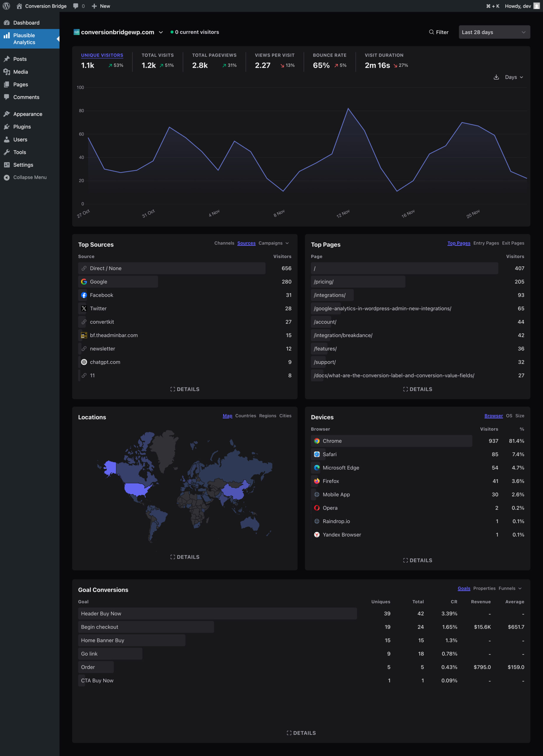Click the Twitter icon in Top Sources
The height and width of the screenshot is (756, 543).
[x=84, y=308]
